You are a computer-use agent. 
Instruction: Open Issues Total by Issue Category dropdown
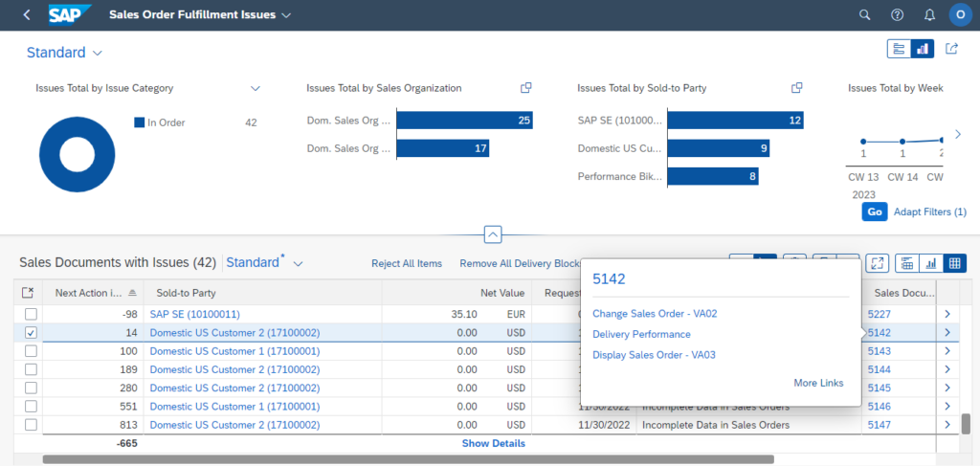[256, 88]
